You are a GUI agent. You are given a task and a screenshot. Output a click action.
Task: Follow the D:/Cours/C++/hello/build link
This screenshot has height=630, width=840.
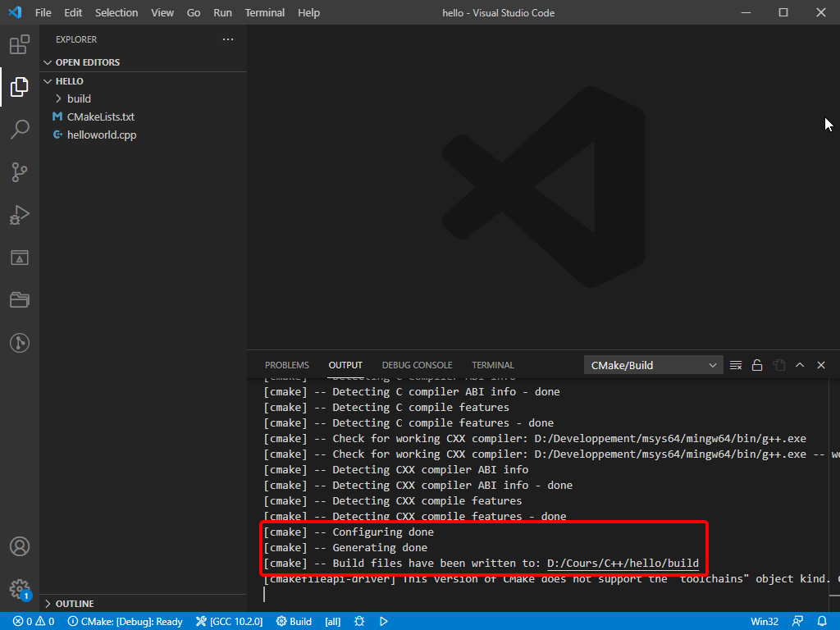pyautogui.click(x=623, y=564)
